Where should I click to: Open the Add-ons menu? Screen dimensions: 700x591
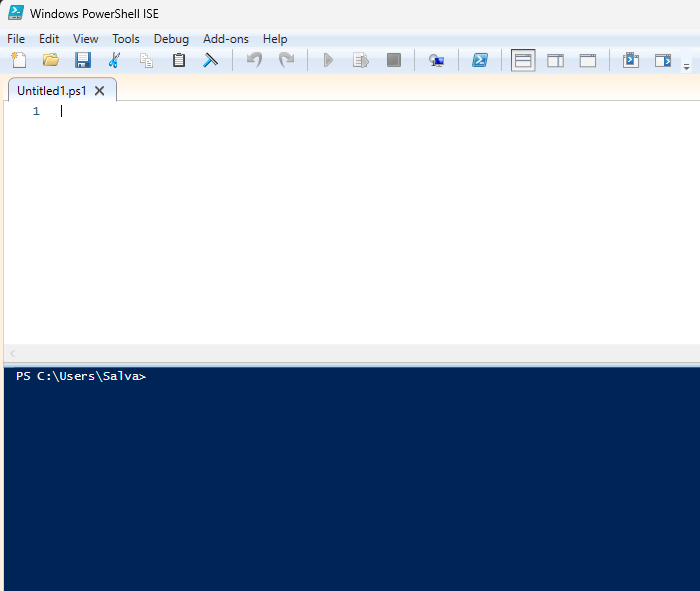[225, 39]
